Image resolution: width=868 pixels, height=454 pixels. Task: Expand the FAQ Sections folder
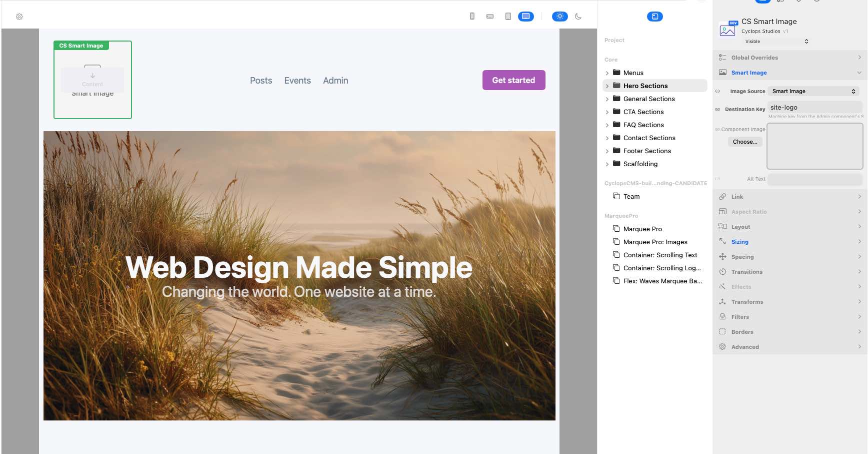607,125
